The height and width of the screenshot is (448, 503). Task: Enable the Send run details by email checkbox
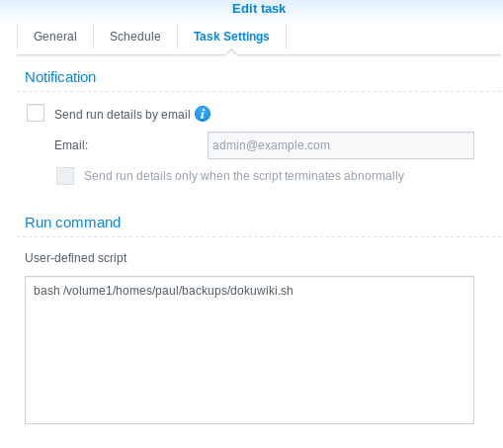36,113
